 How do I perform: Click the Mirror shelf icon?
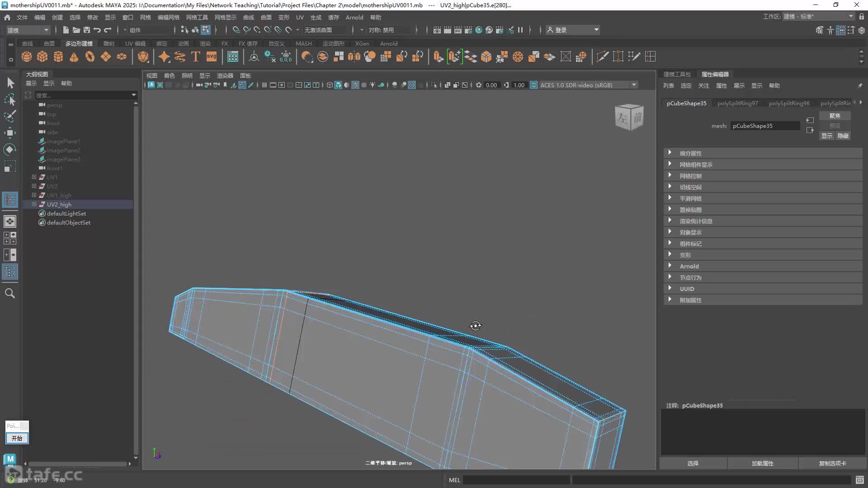click(x=354, y=56)
